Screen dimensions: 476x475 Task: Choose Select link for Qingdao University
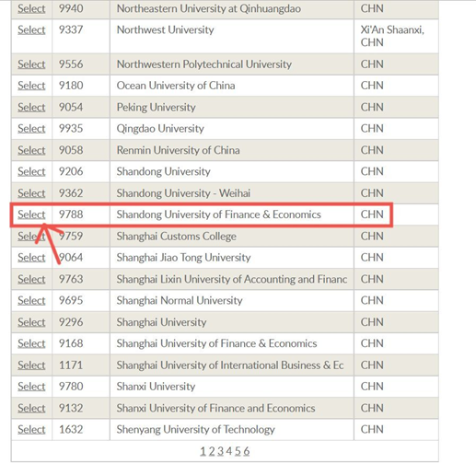click(x=31, y=128)
